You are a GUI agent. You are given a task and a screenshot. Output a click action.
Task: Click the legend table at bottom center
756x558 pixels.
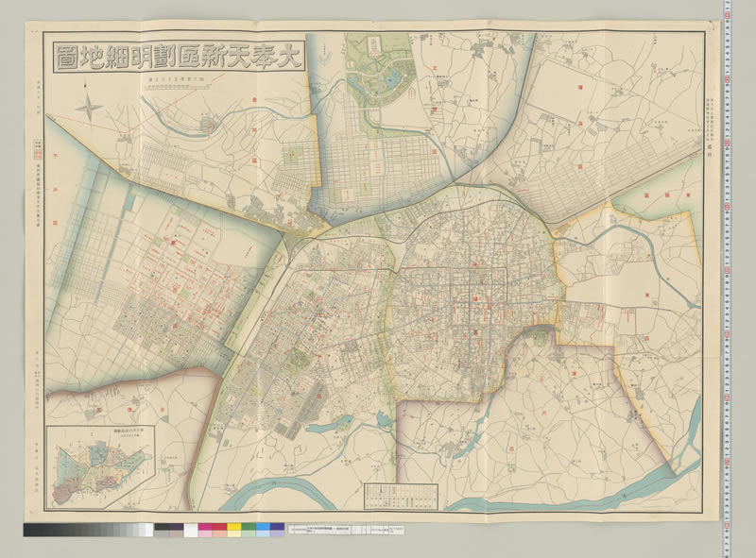[393, 497]
